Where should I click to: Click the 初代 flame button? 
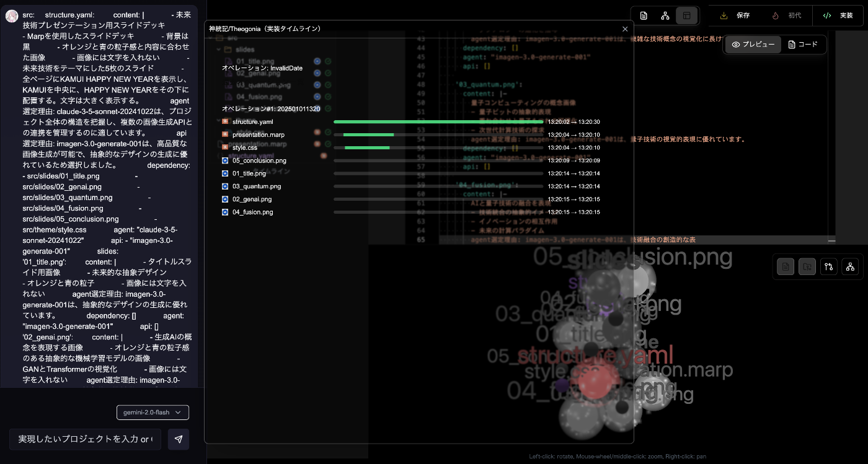[x=787, y=15]
